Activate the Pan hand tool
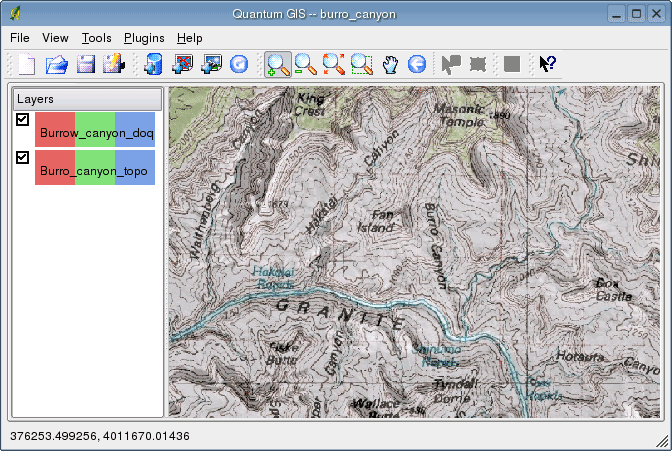The image size is (672, 451). point(390,65)
